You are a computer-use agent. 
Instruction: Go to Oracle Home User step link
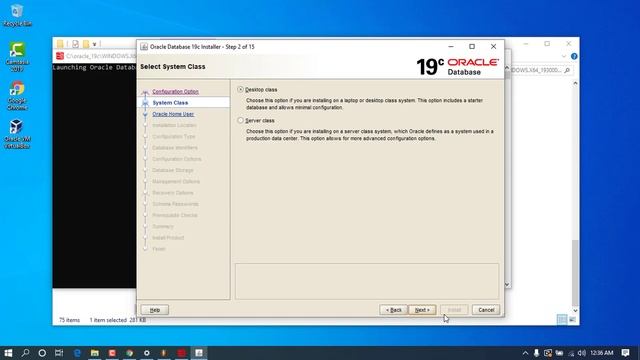[x=173, y=114]
